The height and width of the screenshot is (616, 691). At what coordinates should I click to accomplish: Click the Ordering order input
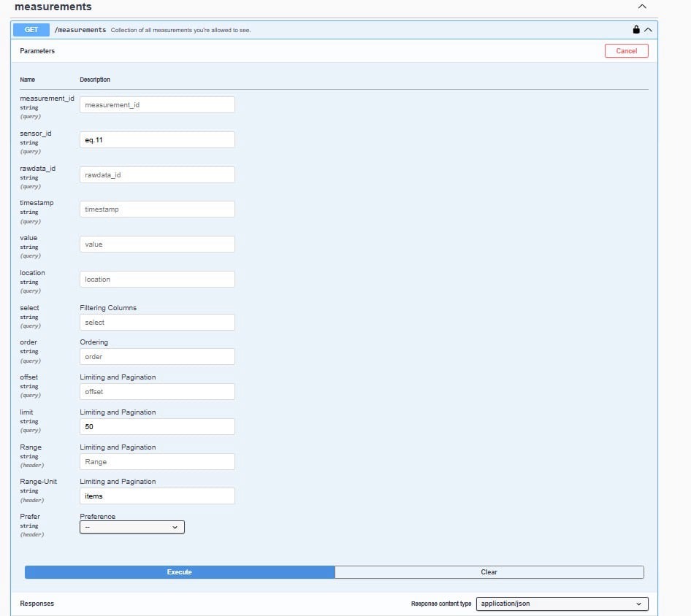tap(157, 357)
